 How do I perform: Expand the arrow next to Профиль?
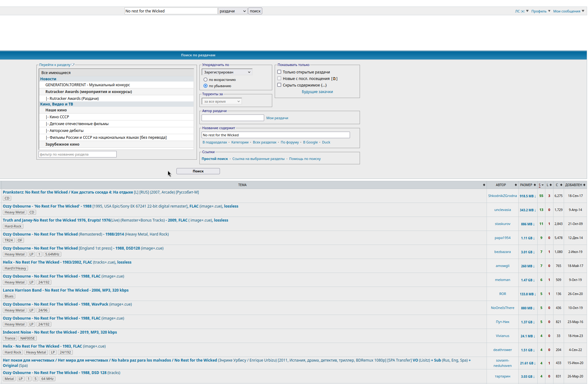tap(549, 11)
